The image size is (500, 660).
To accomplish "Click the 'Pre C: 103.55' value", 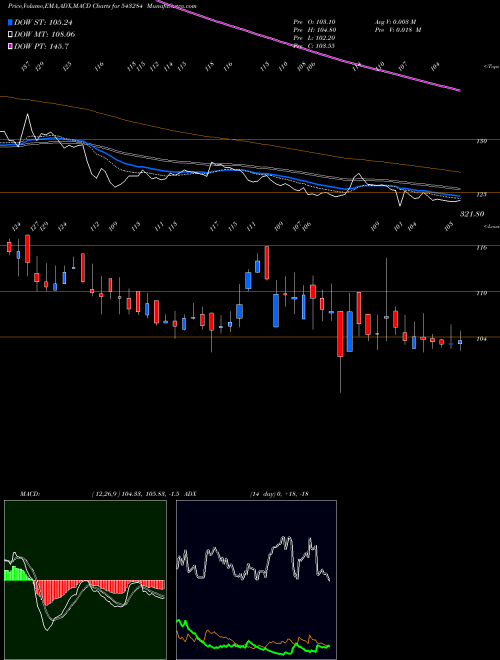I will [314, 46].
